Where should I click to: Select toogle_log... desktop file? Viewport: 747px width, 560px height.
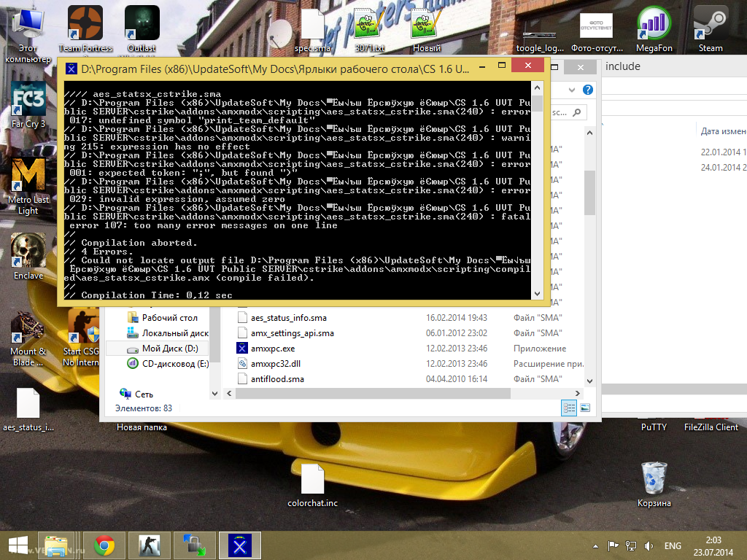[x=540, y=42]
